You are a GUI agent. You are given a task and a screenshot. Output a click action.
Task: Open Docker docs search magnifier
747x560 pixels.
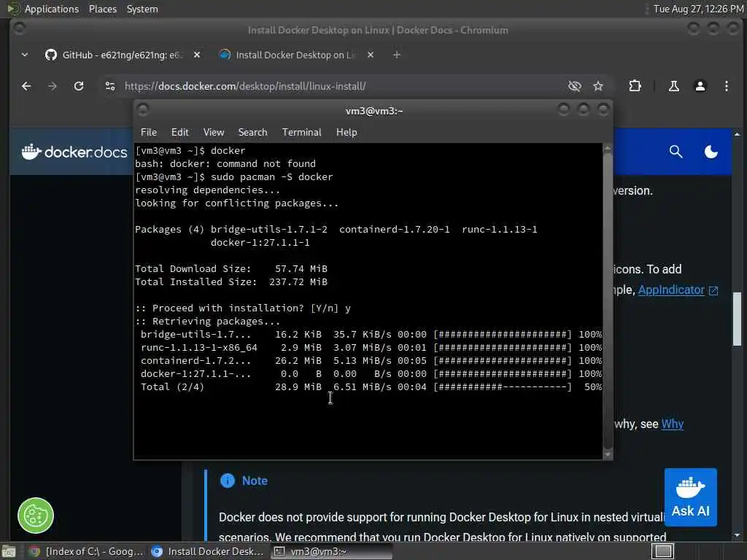(x=676, y=152)
